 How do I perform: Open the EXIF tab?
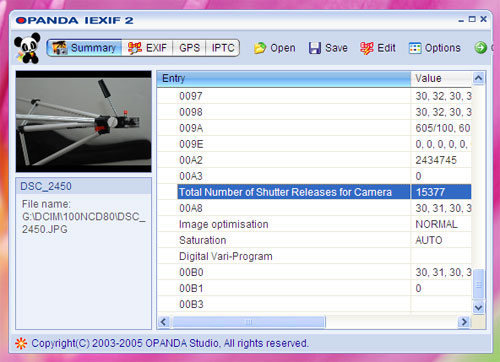click(x=147, y=48)
